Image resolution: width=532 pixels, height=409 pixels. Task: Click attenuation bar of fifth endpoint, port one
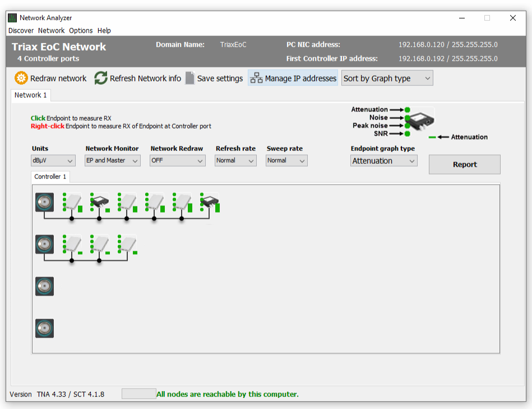coord(190,208)
